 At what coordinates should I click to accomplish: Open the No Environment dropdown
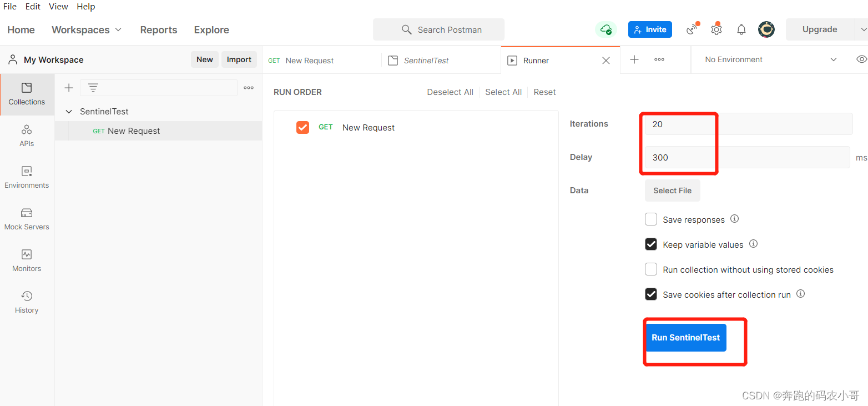[x=770, y=59]
